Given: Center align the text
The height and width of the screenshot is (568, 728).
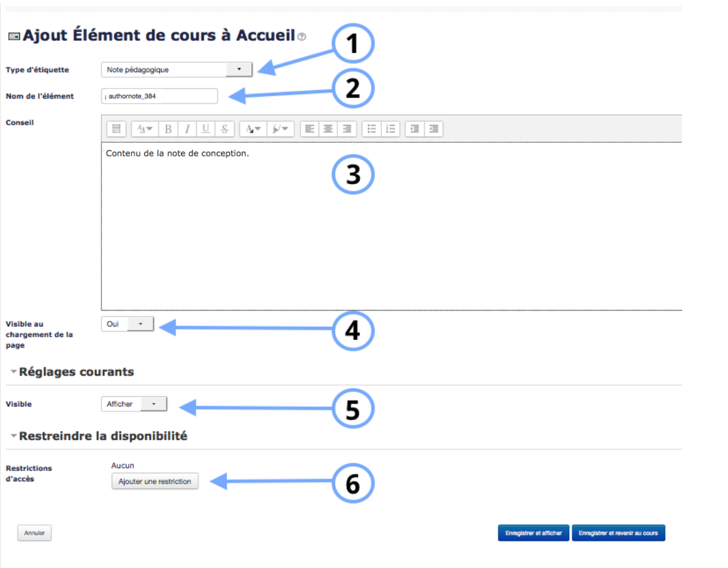Looking at the screenshot, I should click(x=328, y=129).
